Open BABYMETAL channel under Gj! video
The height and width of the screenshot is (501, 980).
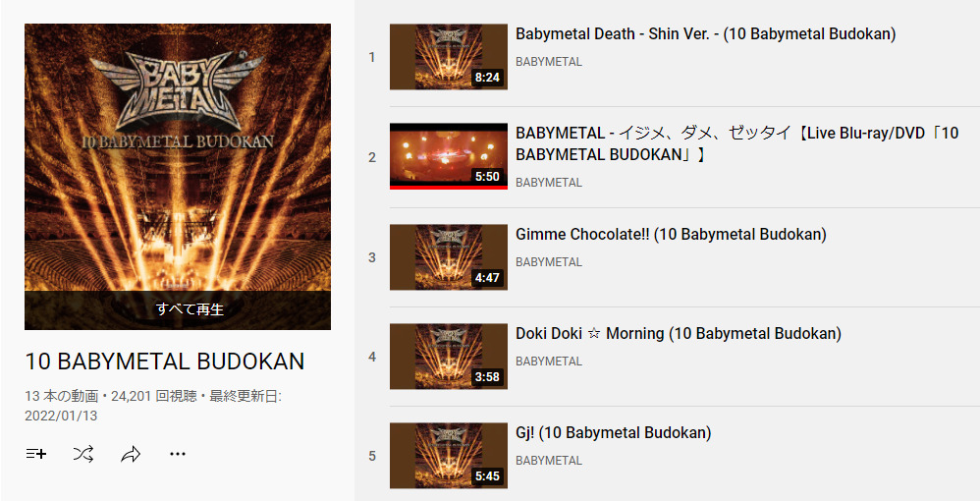[x=549, y=461]
